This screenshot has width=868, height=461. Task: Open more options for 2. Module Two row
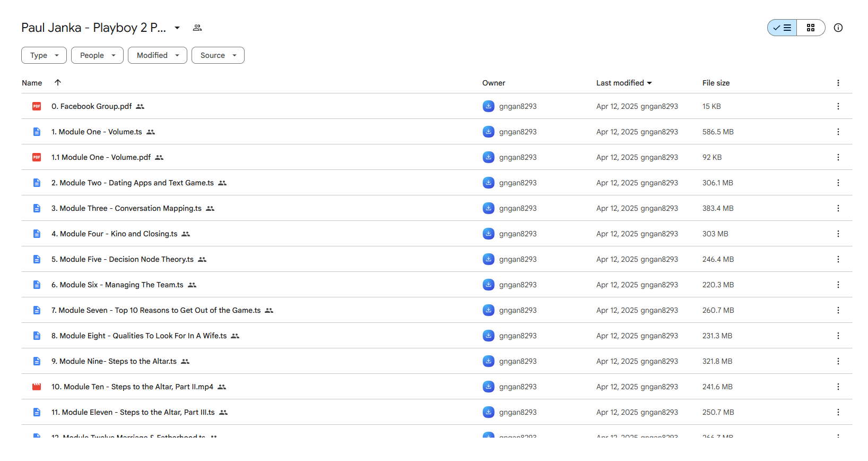(838, 183)
